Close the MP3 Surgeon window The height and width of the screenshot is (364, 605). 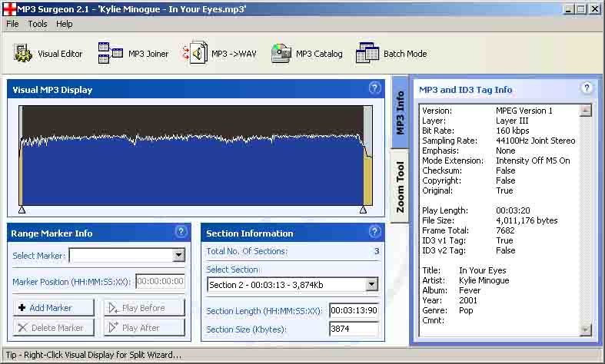tap(595, 8)
